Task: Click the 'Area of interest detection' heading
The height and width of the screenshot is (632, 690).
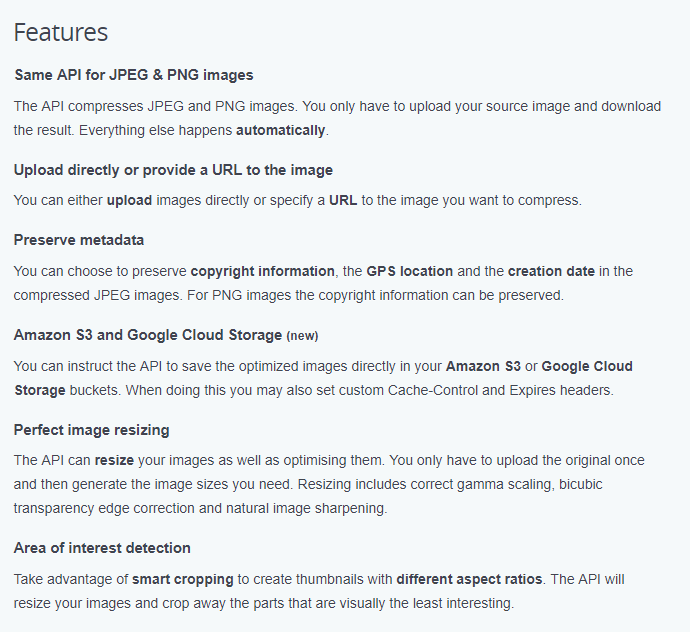Action: coord(102,548)
